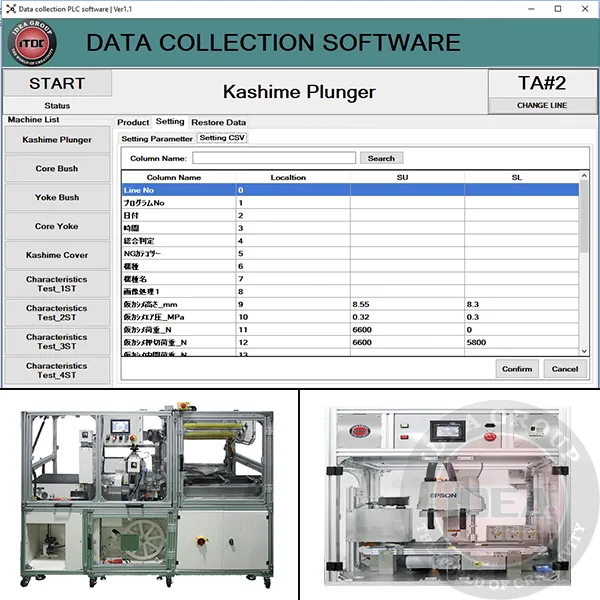This screenshot has width=600, height=600.
Task: Select Core Bush machine
Action: pos(57,168)
